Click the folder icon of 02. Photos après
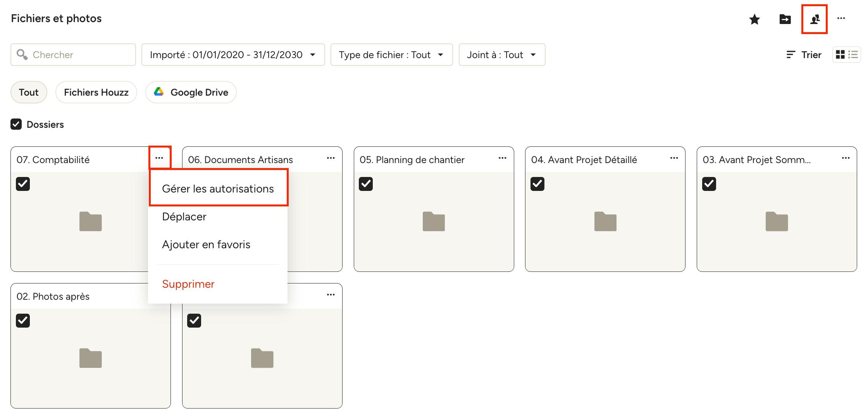868x419 pixels. pos(91,358)
